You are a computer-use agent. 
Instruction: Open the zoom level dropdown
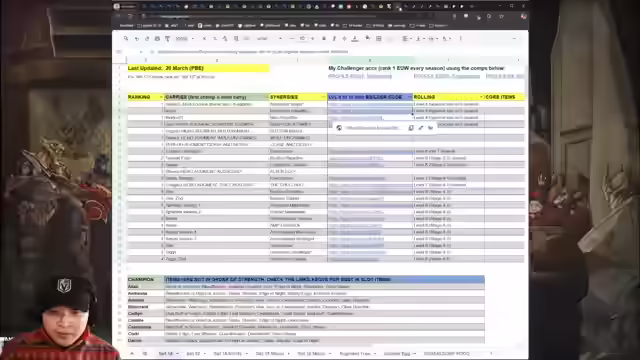point(184,38)
